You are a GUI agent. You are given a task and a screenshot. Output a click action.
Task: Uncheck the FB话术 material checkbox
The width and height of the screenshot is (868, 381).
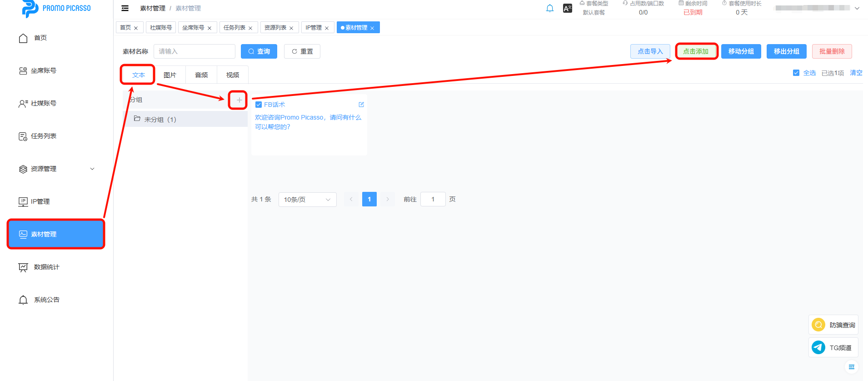point(259,105)
